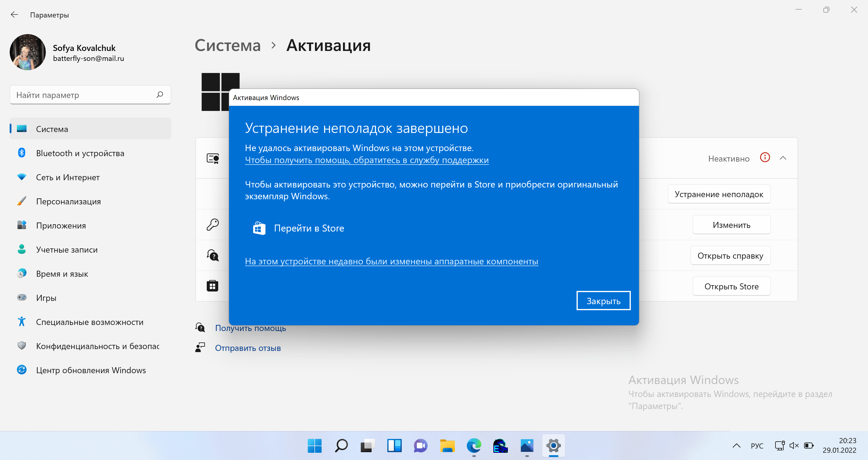868x460 pixels.
Task: Click the product key icon
Action: 212,225
